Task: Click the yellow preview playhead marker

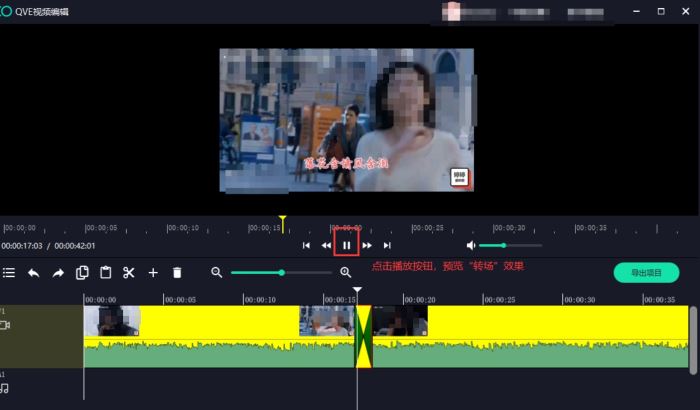Action: coord(283,224)
